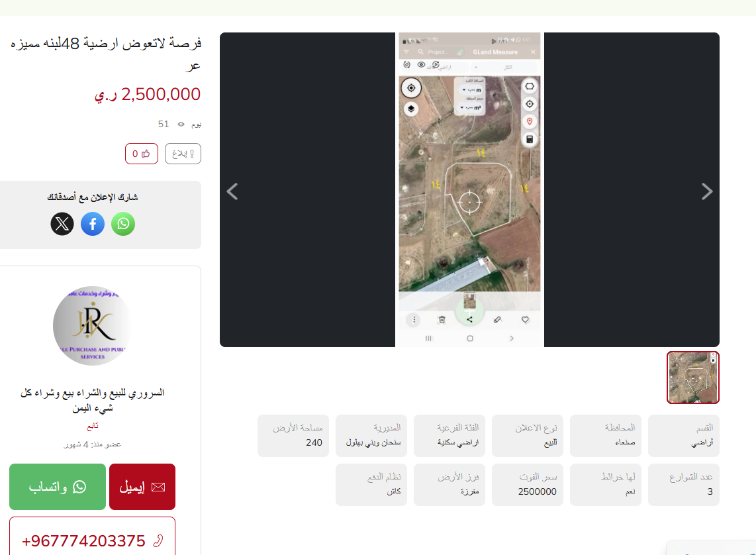This screenshot has height=555, width=756.
Task: Follow the seller using the تابع link
Action: [93, 427]
